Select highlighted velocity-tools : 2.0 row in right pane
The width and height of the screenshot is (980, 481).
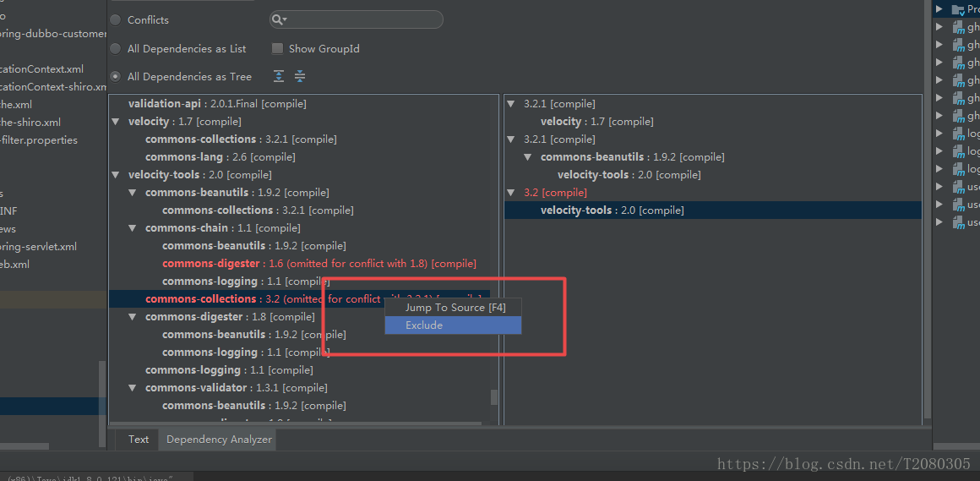coord(712,210)
